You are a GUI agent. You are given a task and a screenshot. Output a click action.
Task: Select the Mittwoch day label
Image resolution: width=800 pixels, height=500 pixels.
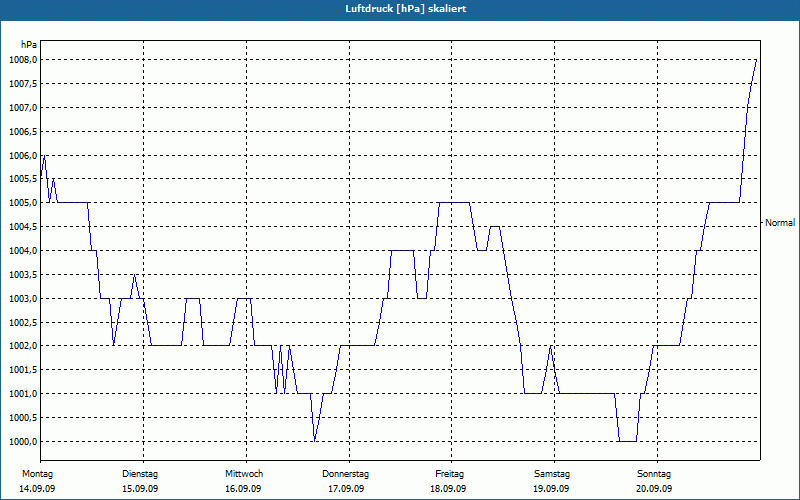pyautogui.click(x=244, y=474)
